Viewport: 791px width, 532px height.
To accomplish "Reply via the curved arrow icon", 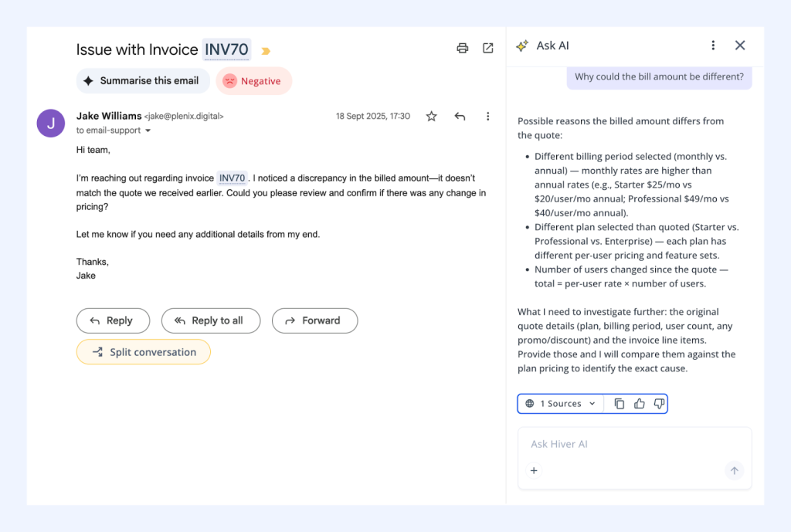I will [460, 116].
